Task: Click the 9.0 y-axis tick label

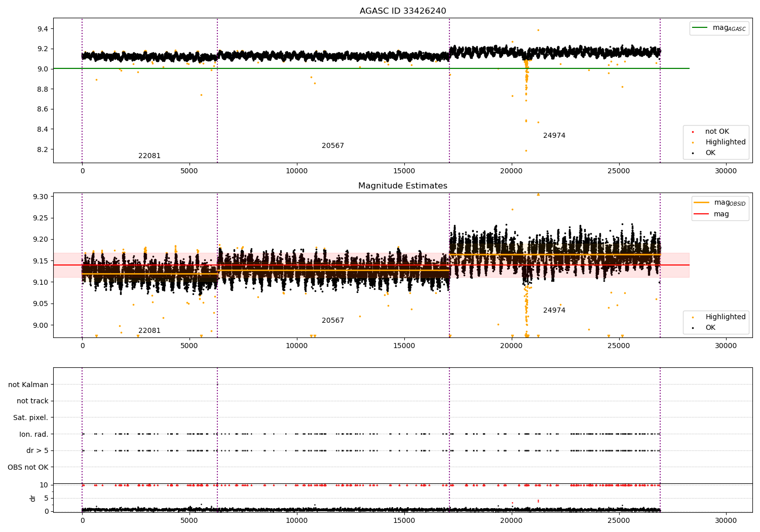Action: tap(43, 69)
